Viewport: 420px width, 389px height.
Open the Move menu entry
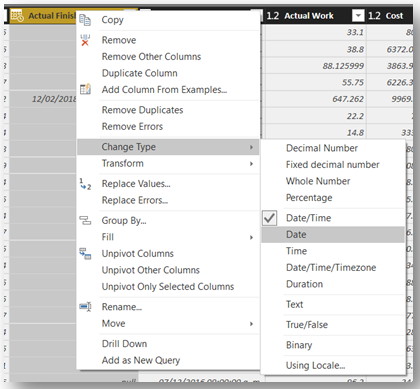(168, 324)
